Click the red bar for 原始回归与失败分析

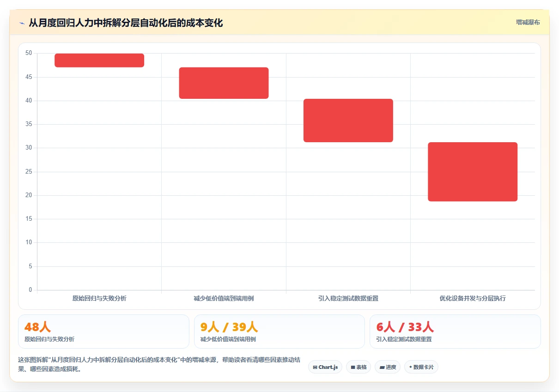(99, 60)
